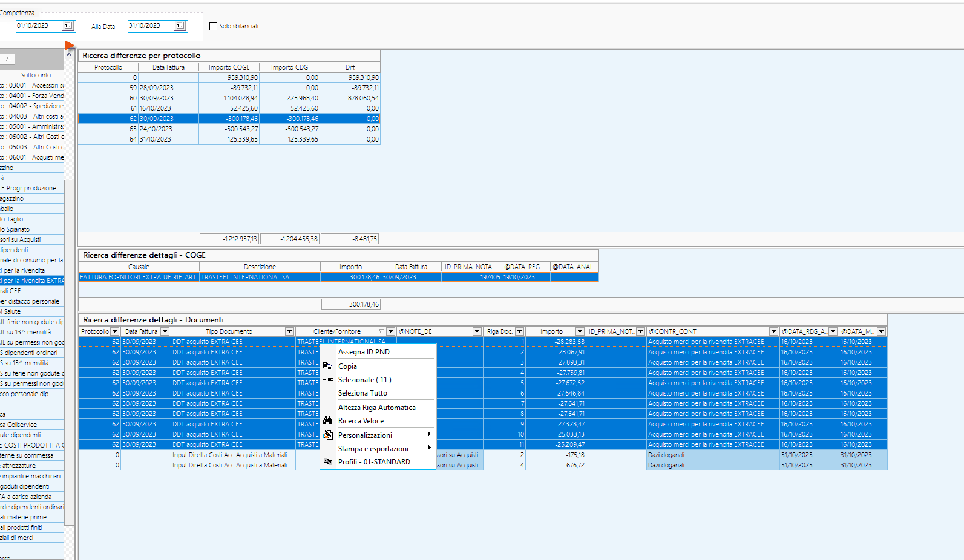Open the ID_PRIMA_NOT column filter dropdown in Documenti
The image size is (964, 560).
[x=640, y=331]
